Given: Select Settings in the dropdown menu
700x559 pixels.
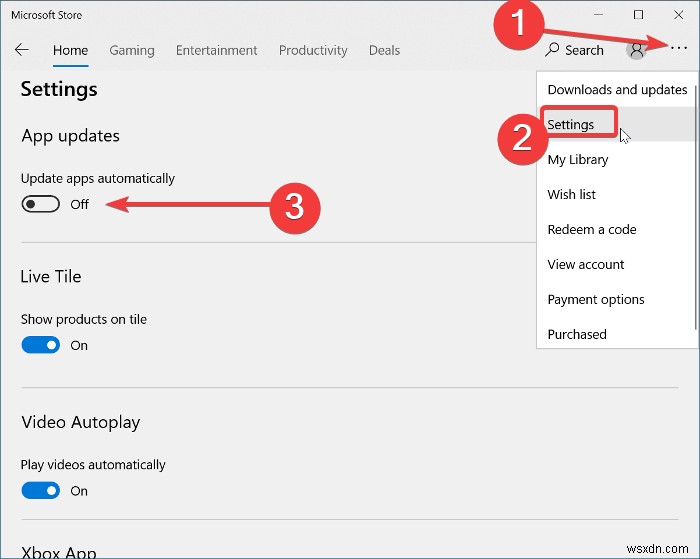Looking at the screenshot, I should click(617, 125).
